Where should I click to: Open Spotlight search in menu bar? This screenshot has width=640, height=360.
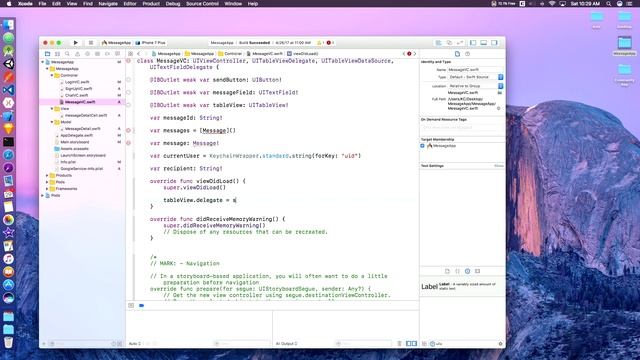click(x=609, y=4)
